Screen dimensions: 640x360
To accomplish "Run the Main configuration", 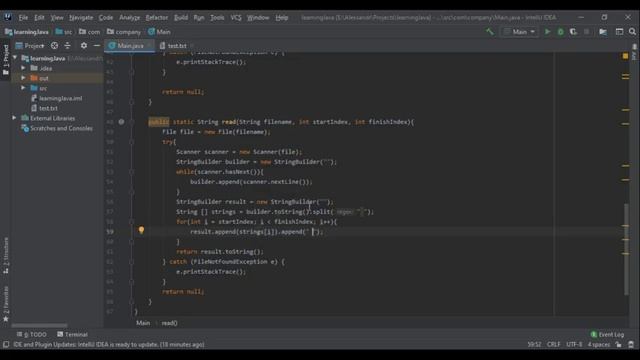I will tap(547, 31).
